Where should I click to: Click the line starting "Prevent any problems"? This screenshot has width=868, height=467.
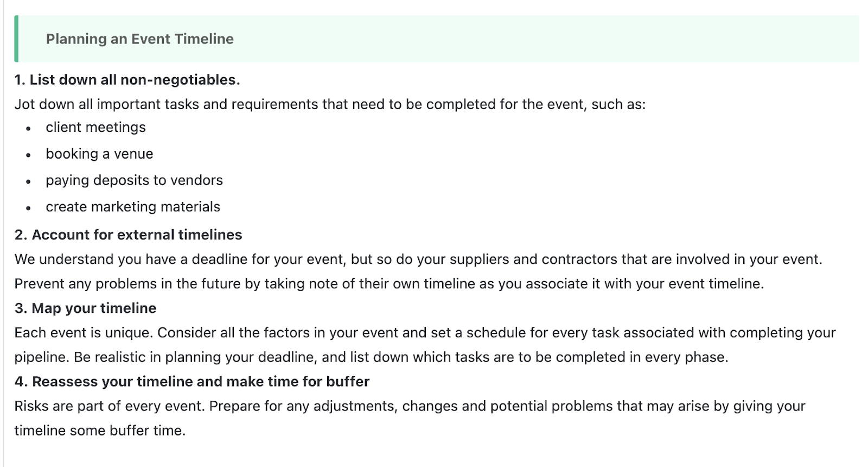click(388, 284)
